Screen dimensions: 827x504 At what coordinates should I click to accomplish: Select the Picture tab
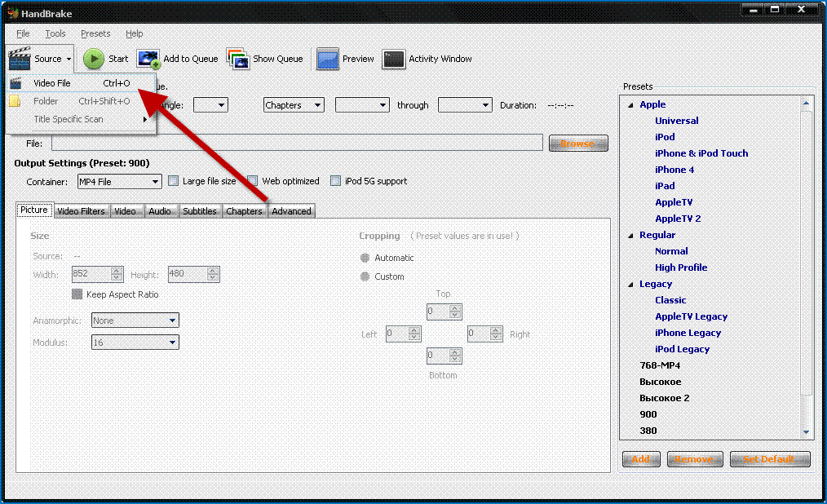click(34, 210)
